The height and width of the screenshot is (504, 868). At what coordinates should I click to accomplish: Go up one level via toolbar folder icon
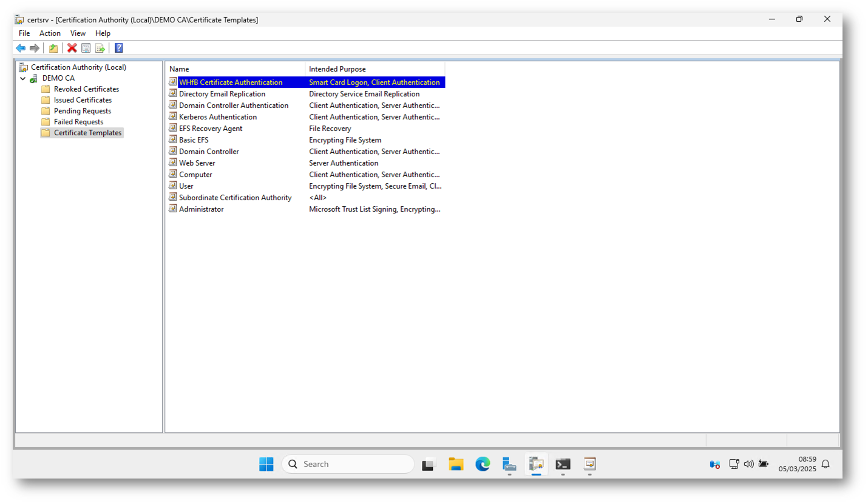53,48
